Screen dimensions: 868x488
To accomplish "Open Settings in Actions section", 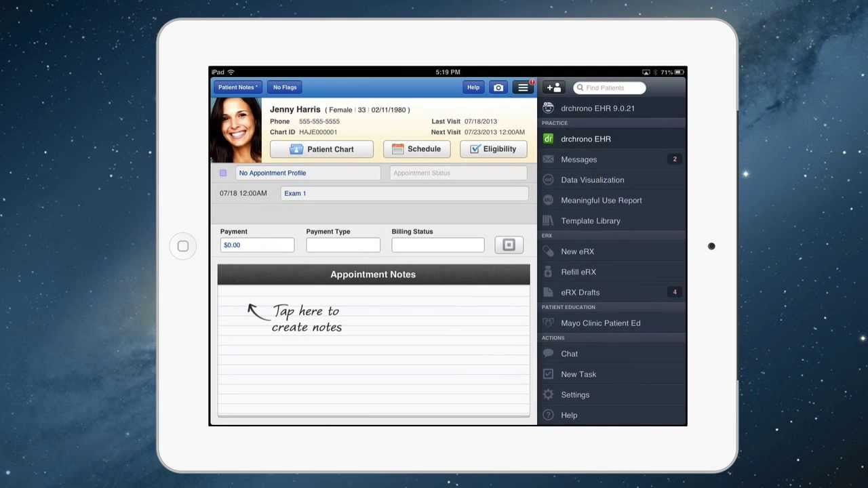I will 612,394.
